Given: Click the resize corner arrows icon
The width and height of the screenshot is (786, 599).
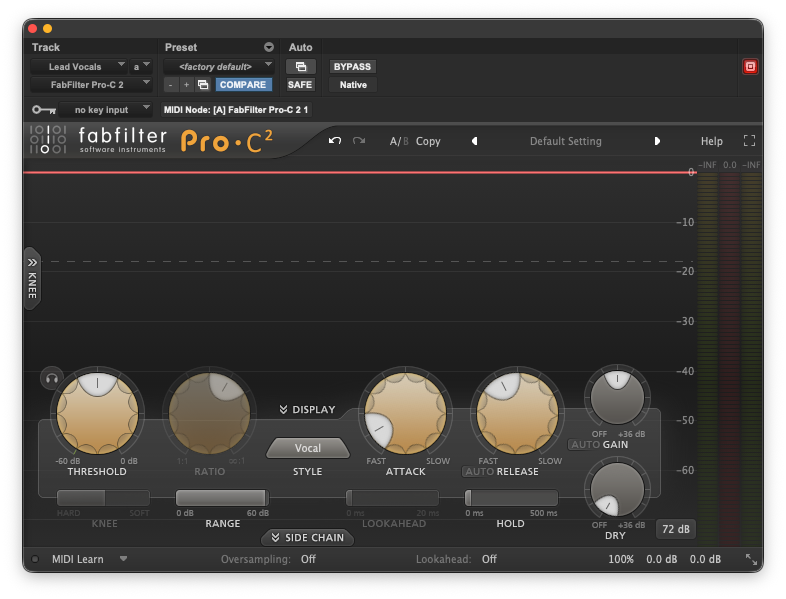Looking at the screenshot, I should [x=751, y=559].
